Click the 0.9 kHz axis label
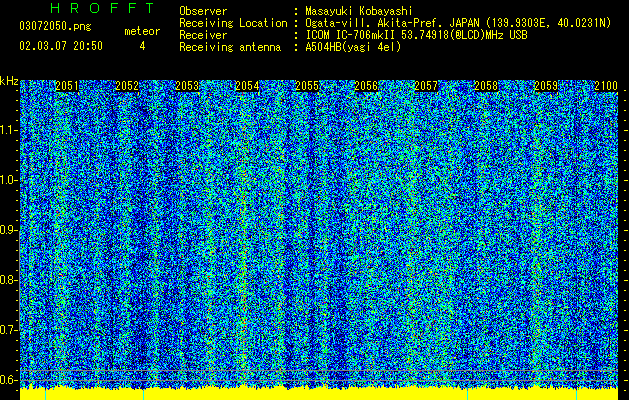This screenshot has height=400, width=629. (8, 230)
